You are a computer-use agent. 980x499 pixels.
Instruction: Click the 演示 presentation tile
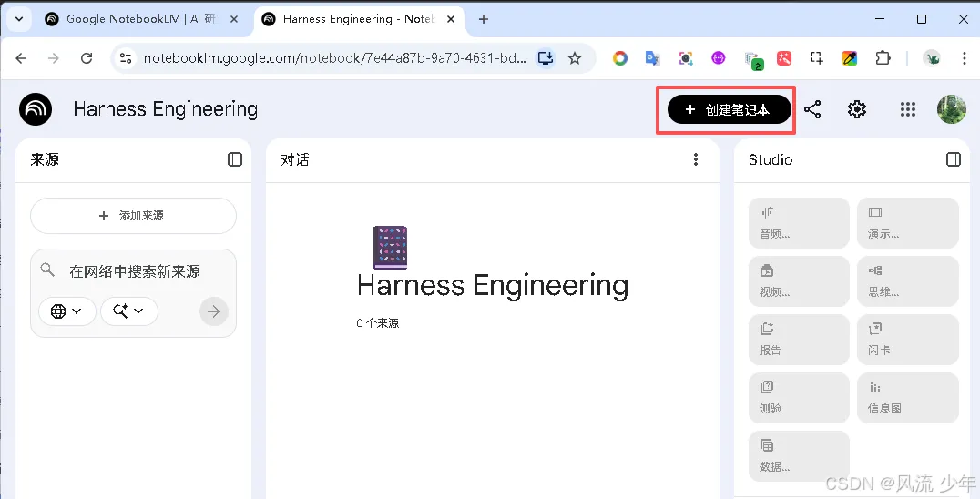pyautogui.click(x=907, y=223)
